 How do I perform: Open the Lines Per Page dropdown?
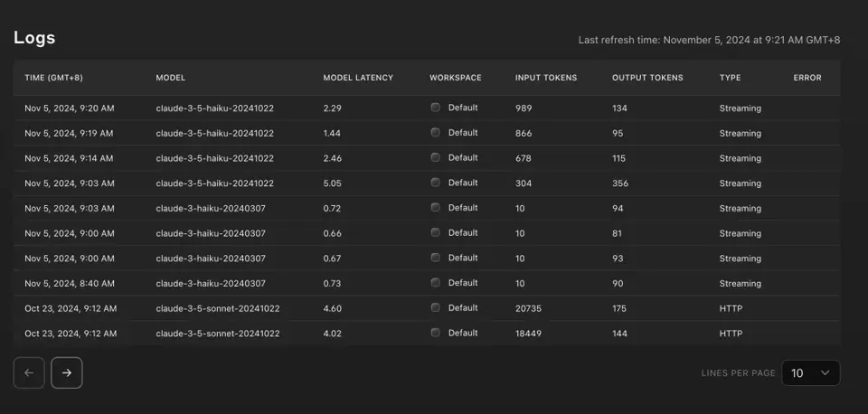810,372
